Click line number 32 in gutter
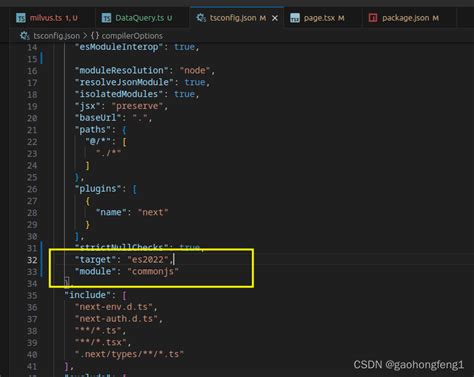Viewport: 474px width, 377px height. (x=32, y=260)
